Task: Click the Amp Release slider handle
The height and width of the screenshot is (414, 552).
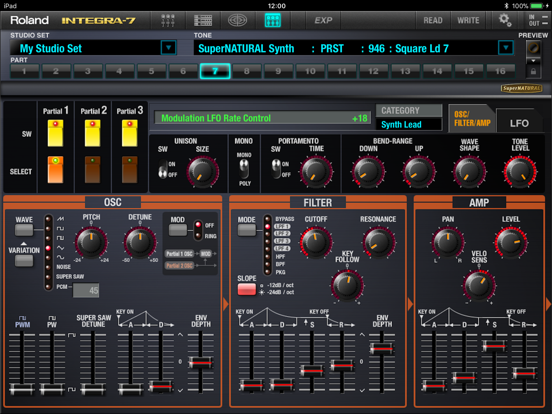Action: pos(524,373)
